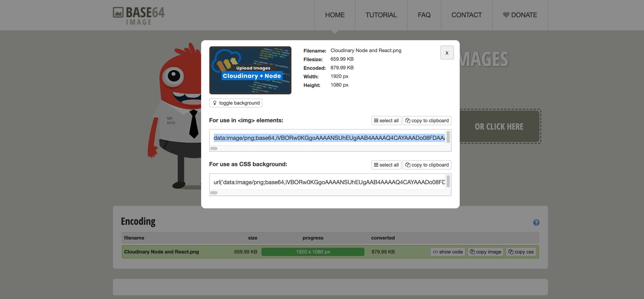
Task: Close the image details dialog
Action: 447,52
